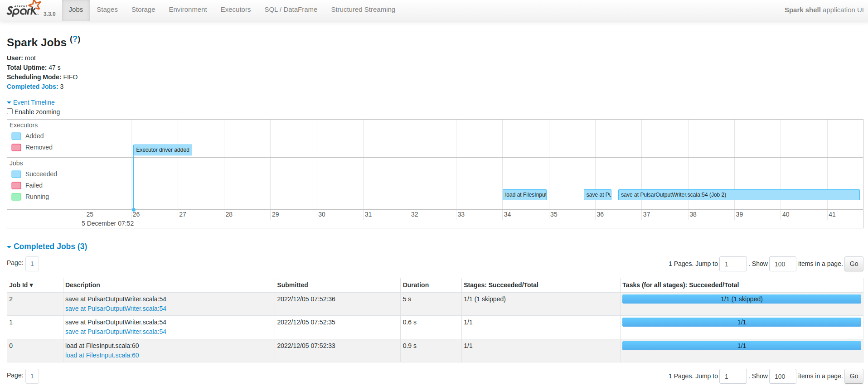Click the Added executors legend swatch
868x386 pixels.
16,136
